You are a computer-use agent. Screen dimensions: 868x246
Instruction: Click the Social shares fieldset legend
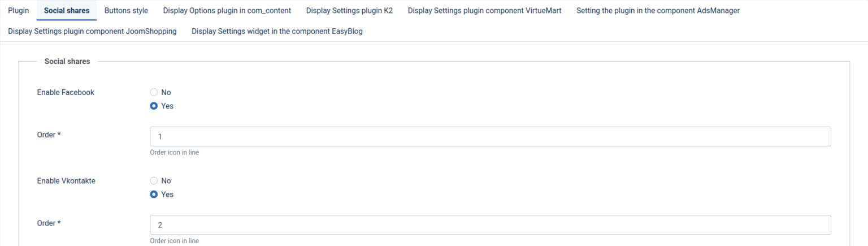pyautogui.click(x=67, y=62)
